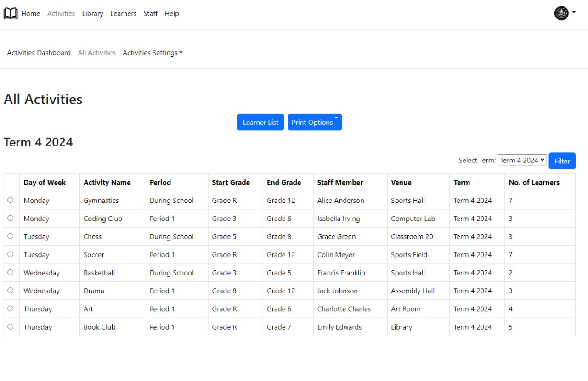The height and width of the screenshot is (381, 588).
Task: Open the Staff section
Action: 150,13
